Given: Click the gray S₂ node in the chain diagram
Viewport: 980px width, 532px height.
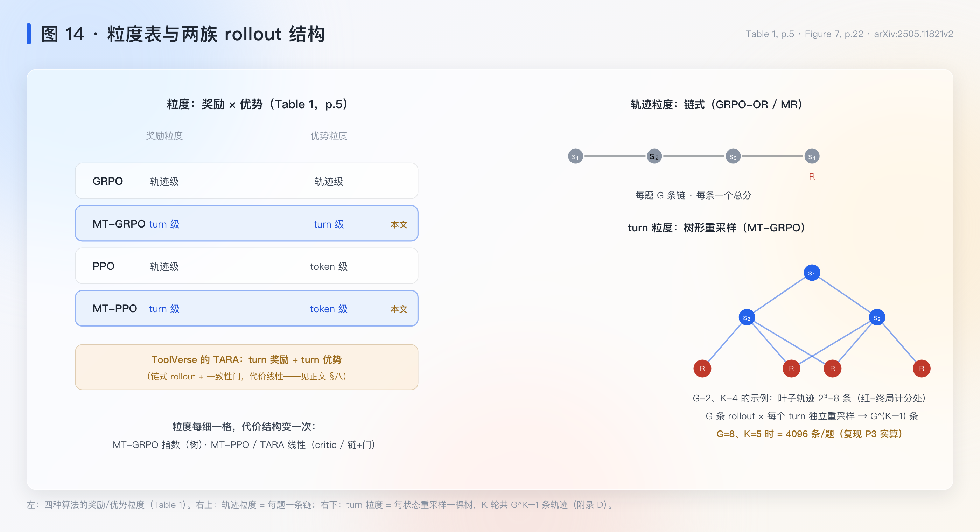Looking at the screenshot, I should click(654, 156).
